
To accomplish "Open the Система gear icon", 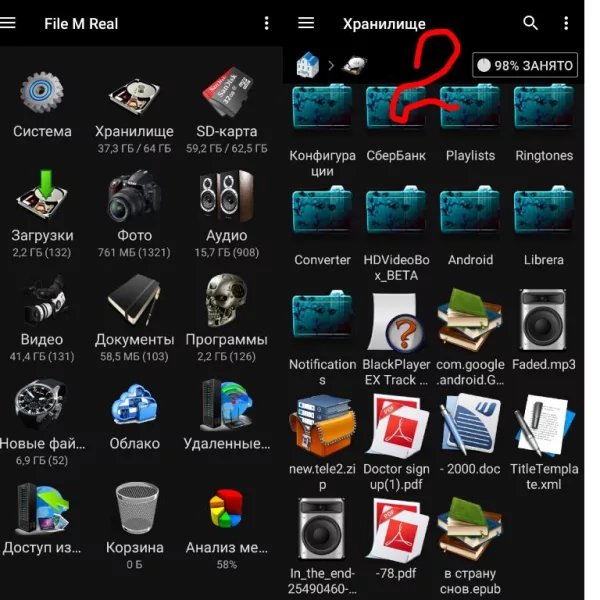I will point(42,94).
